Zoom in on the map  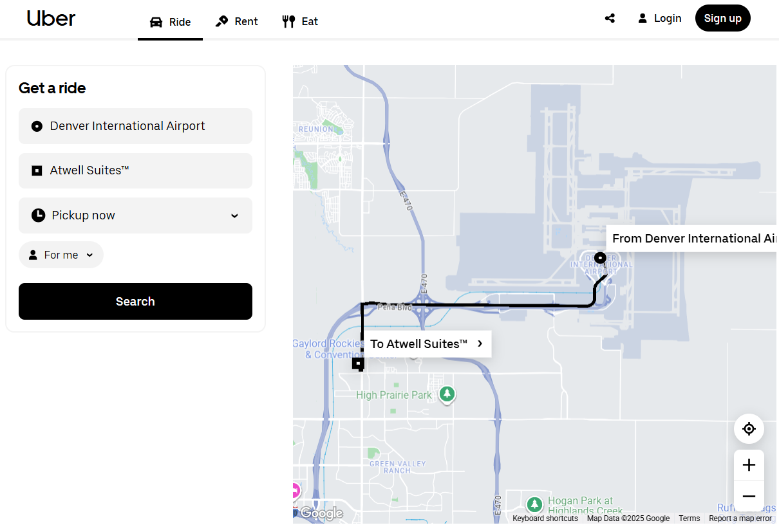click(x=749, y=465)
